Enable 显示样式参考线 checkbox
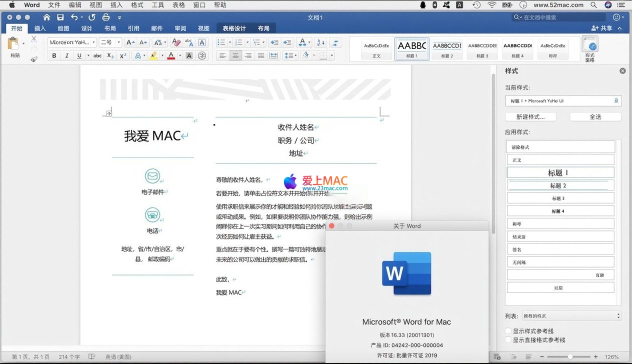 508,331
